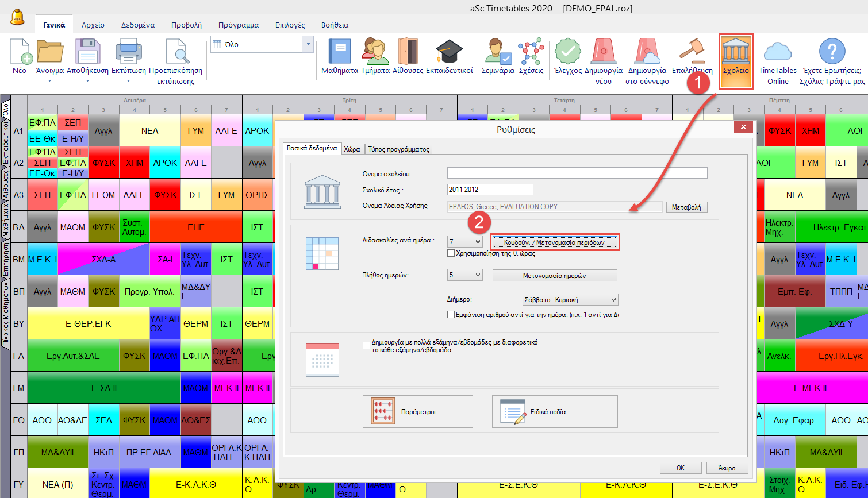
Task: Open the Τμήματα (classes) icon
Action: tap(375, 52)
